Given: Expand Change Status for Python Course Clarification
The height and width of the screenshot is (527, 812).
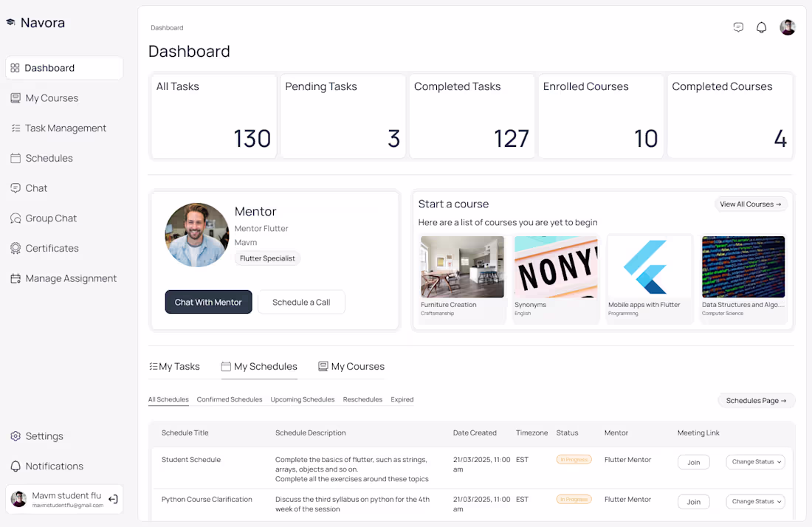Looking at the screenshot, I should (x=755, y=501).
